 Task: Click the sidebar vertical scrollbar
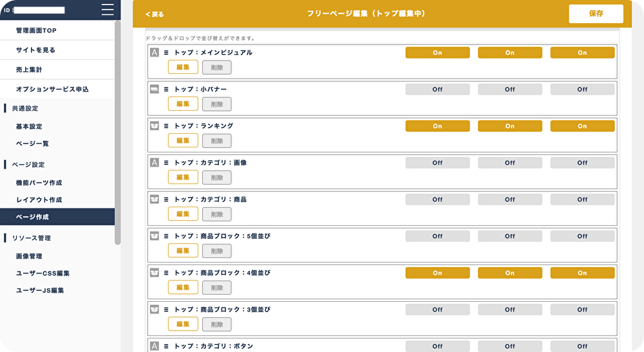pyautogui.click(x=118, y=133)
